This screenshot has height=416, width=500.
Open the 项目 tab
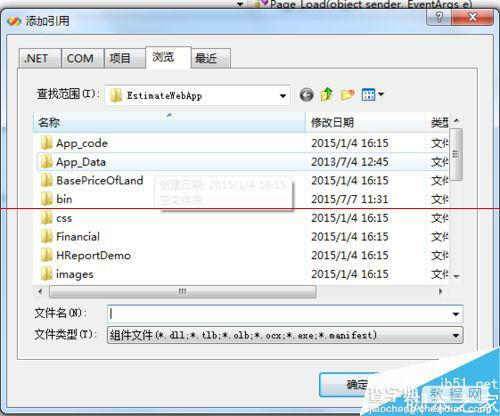pos(125,58)
